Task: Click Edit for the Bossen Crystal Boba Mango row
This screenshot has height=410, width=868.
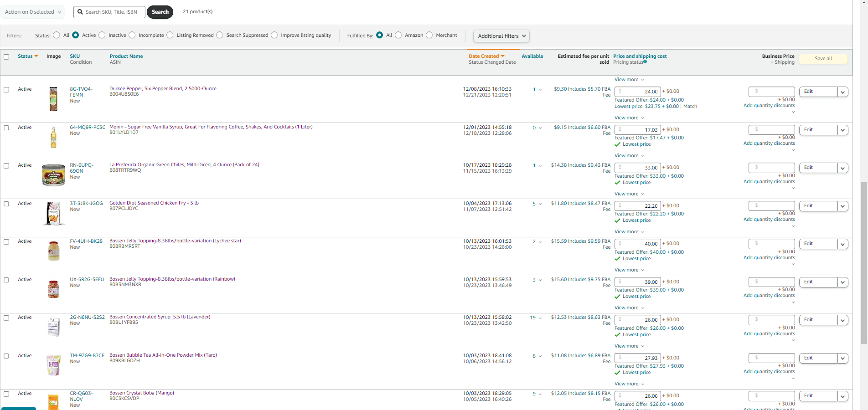Action: click(818, 396)
